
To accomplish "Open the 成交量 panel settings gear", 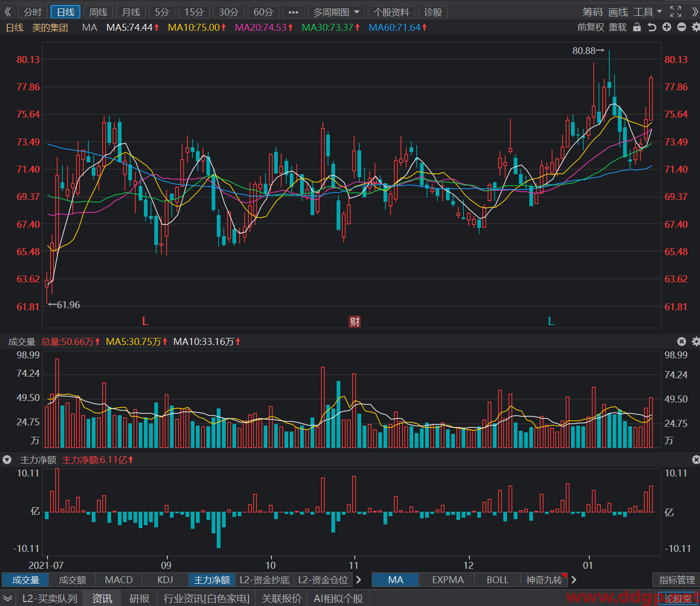I will 696,341.
